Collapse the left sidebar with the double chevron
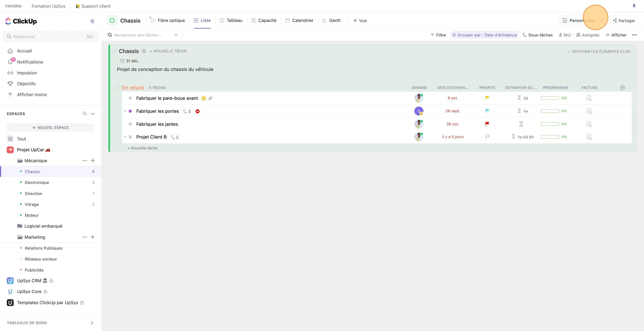The width and height of the screenshot is (644, 331). coord(92,21)
